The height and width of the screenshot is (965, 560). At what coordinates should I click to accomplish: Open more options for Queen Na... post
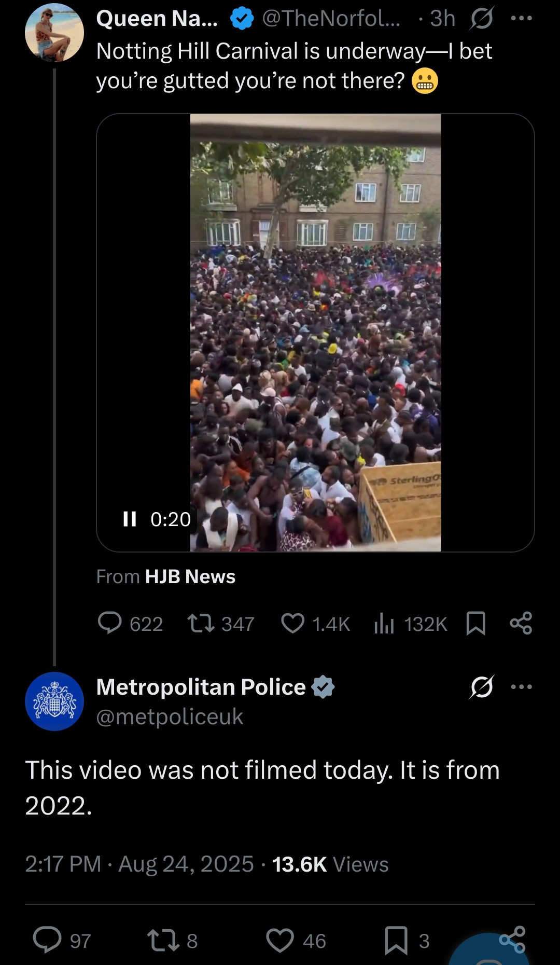521,19
